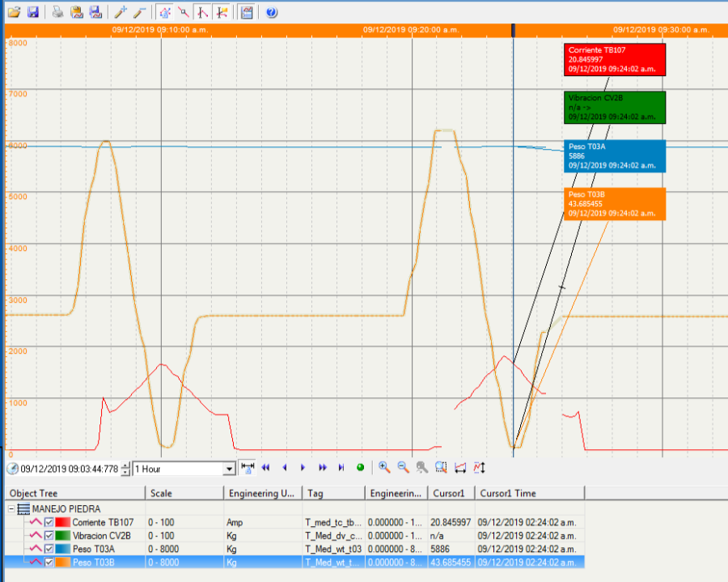728x582 pixels.
Task: Disable the Peso T03A pen checkbox
Action: [x=49, y=548]
